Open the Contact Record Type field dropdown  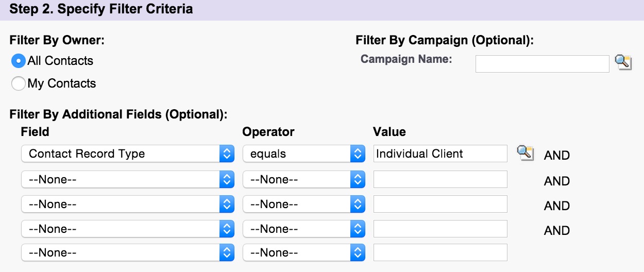coord(128,154)
